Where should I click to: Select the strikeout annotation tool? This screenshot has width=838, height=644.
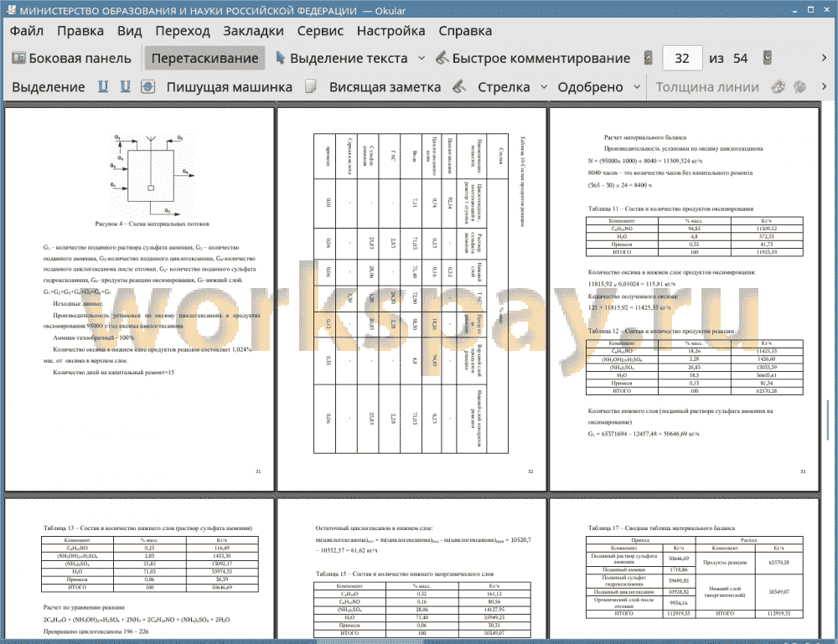point(148,86)
